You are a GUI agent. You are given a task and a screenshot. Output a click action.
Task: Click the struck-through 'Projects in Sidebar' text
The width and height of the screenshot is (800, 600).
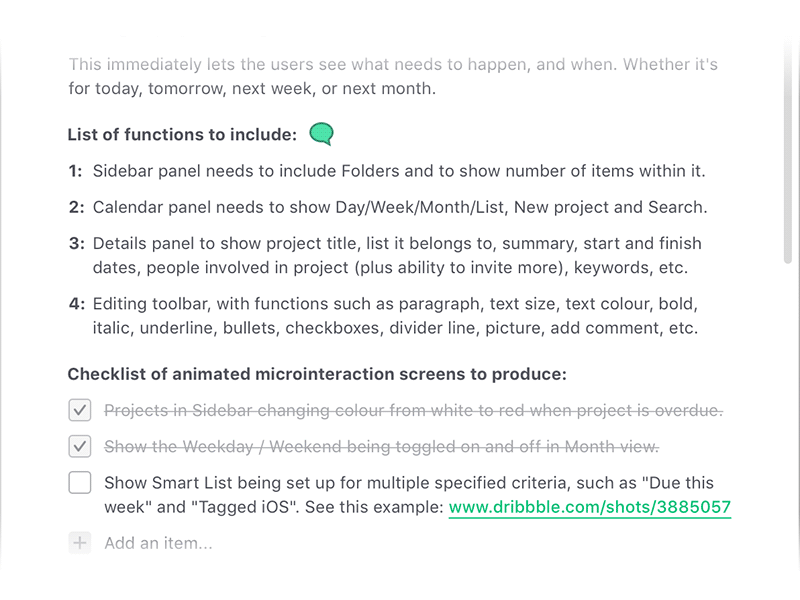[x=412, y=411]
